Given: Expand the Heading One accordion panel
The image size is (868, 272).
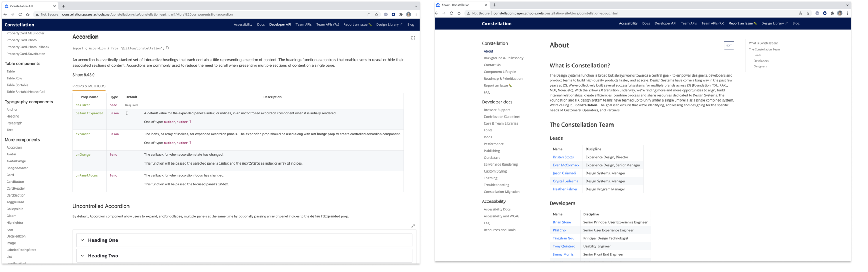Looking at the screenshot, I should 244,240.
